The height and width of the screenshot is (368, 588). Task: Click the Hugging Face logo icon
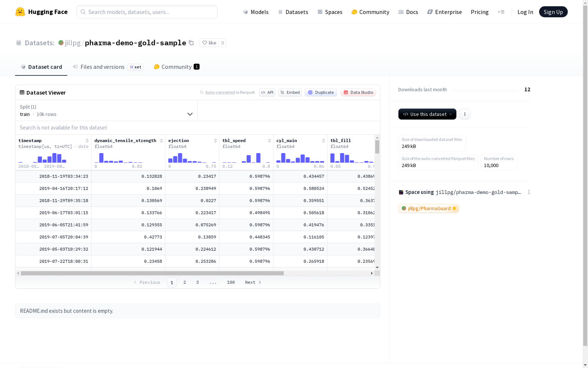point(20,12)
